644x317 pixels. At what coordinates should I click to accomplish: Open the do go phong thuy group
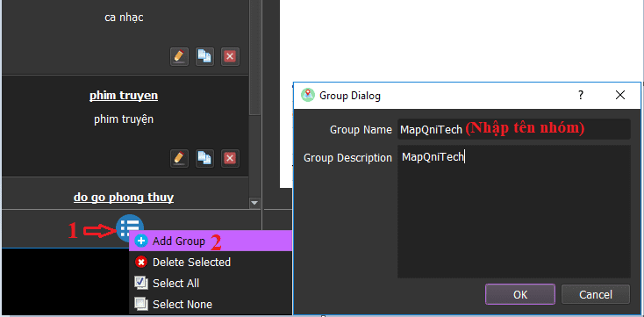tap(124, 198)
